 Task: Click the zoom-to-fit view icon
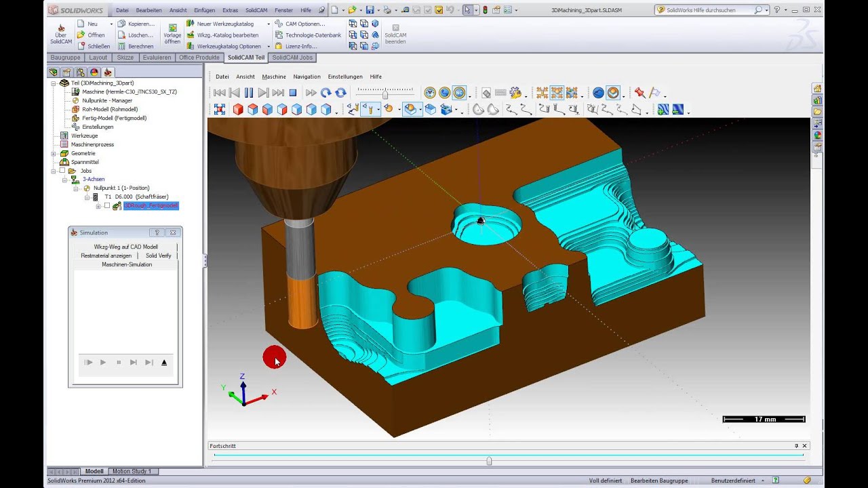click(220, 109)
